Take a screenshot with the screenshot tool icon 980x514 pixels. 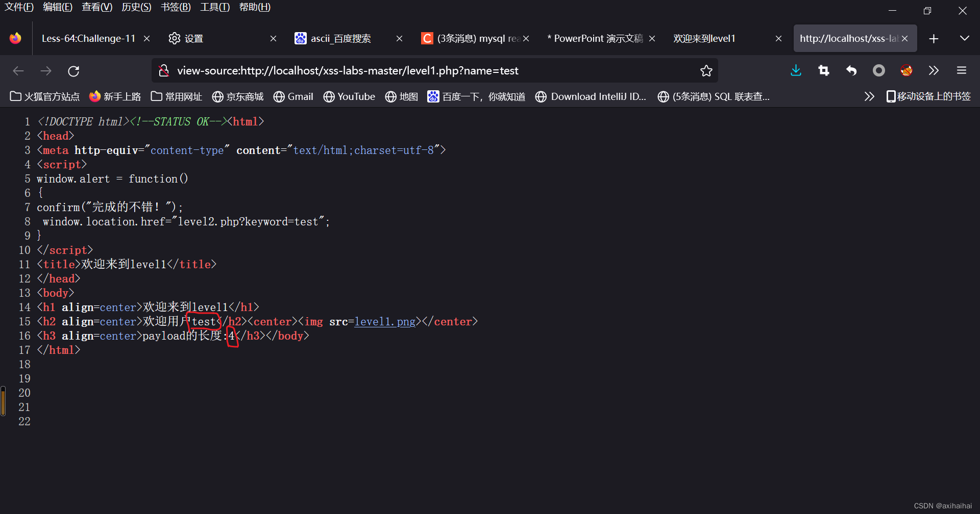coord(823,71)
